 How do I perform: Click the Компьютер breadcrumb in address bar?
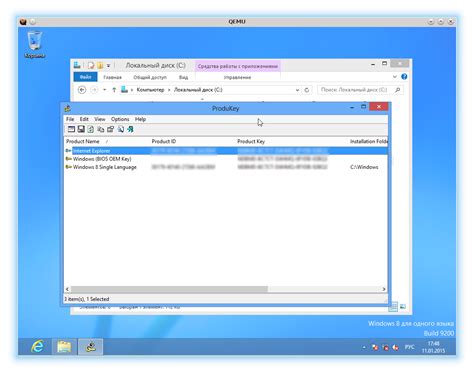pos(150,90)
